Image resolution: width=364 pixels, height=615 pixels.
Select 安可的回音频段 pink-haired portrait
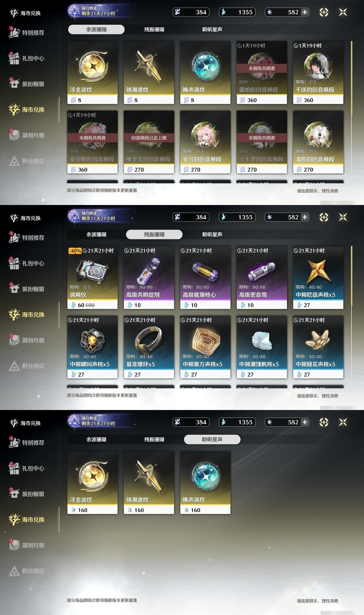pyautogui.click(x=205, y=136)
